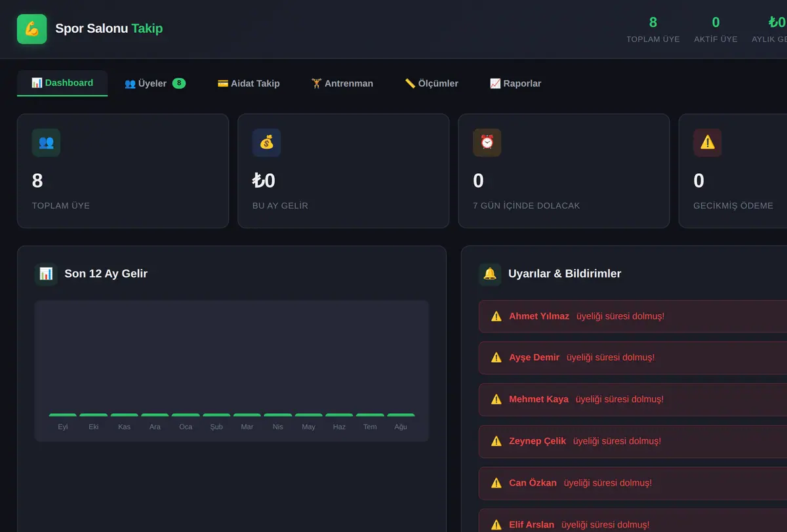Click the warning icon in Ahmet Yılmaz alert
Viewport: 787px width, 532px height.
pyautogui.click(x=496, y=316)
